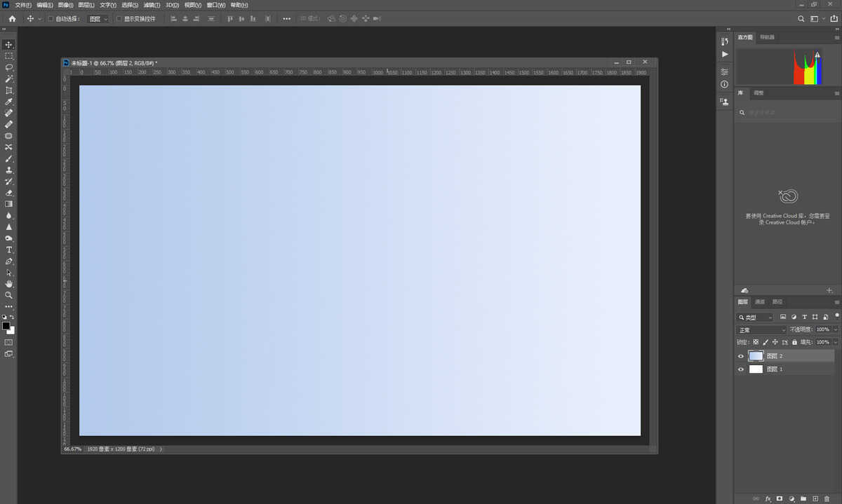Select the Blur tool droplet icon
842x504 pixels.
[9, 216]
